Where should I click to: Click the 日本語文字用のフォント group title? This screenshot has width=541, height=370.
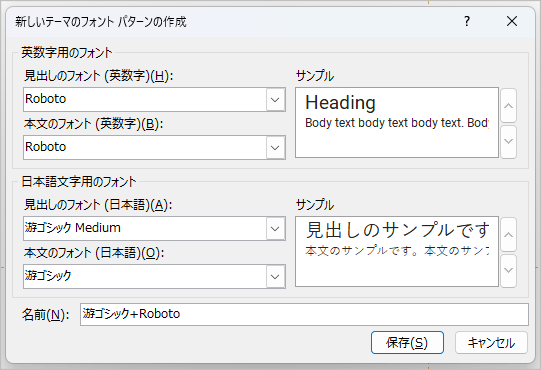(x=79, y=182)
